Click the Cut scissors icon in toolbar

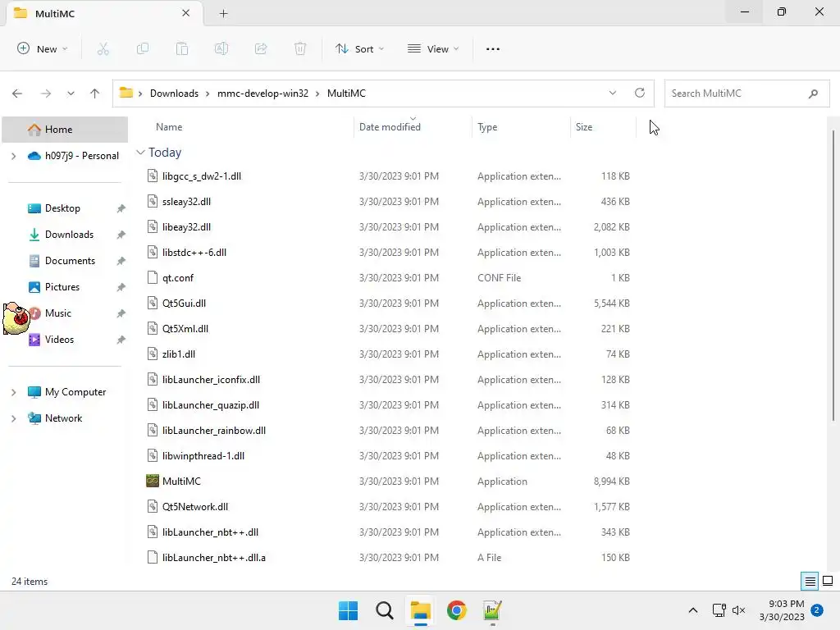pyautogui.click(x=103, y=48)
